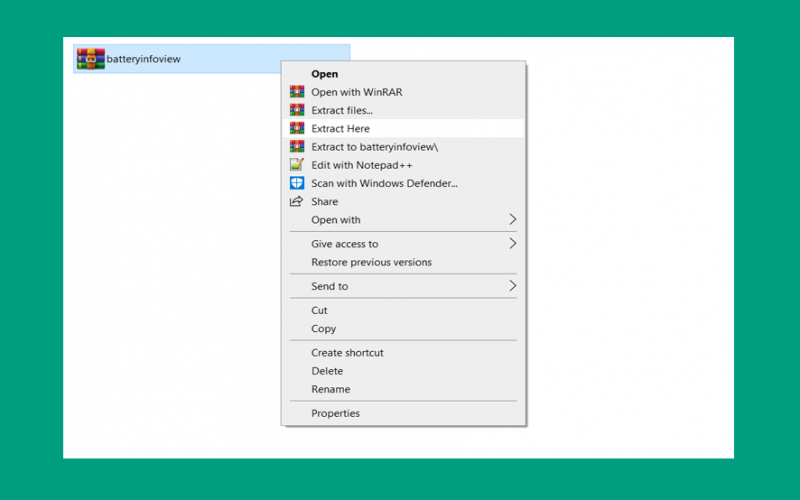This screenshot has width=800, height=500.
Task: Choose Cut from the context menu
Action: point(403,310)
